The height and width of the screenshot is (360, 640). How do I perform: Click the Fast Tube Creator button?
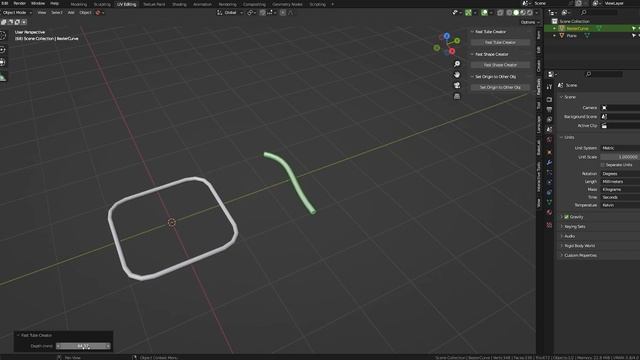pos(500,42)
